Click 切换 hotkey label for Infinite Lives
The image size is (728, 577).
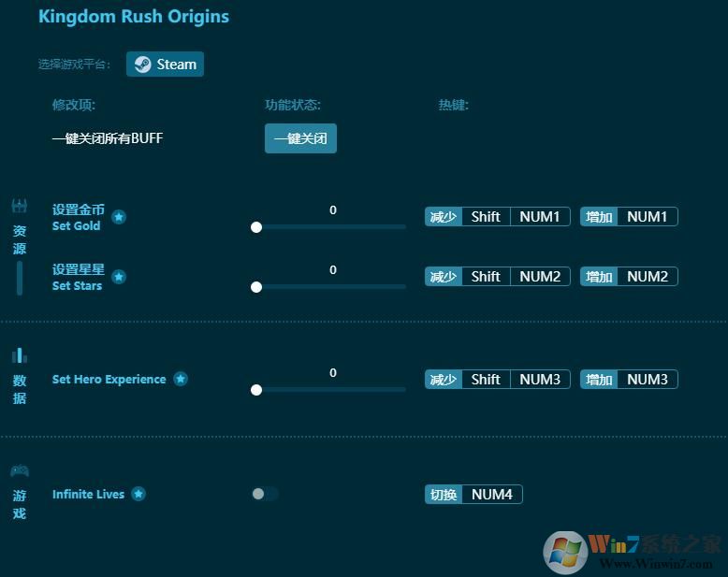[x=444, y=495]
